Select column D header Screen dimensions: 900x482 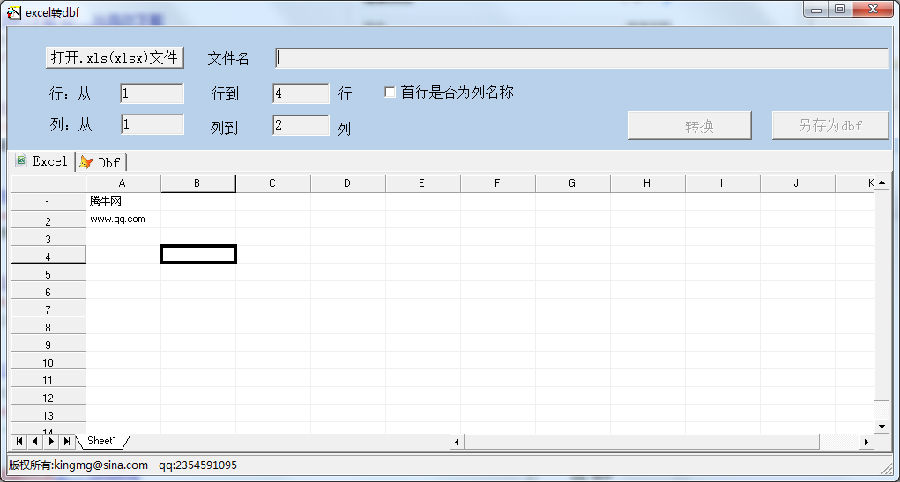click(348, 184)
